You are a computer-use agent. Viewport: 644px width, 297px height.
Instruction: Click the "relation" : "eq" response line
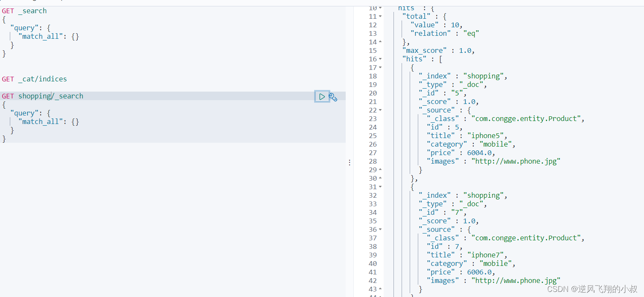pos(445,34)
